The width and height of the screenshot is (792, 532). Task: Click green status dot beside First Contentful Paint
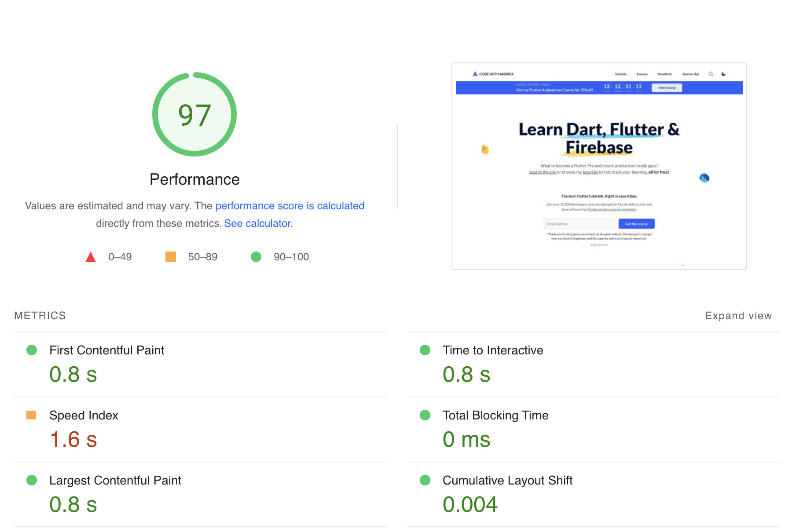pyautogui.click(x=32, y=350)
